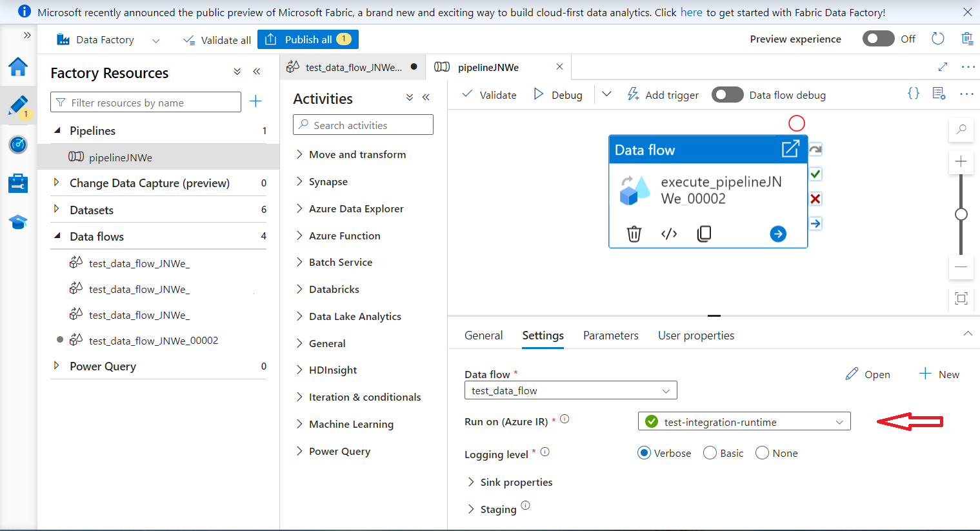Select Basic logging level
980x531 pixels.
pyautogui.click(x=710, y=453)
